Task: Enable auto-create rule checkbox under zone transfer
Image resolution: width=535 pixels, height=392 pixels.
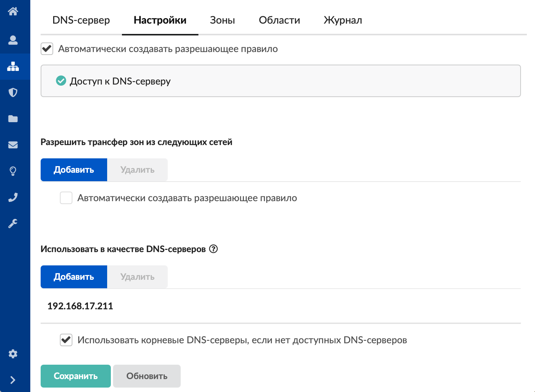Action: (x=66, y=198)
